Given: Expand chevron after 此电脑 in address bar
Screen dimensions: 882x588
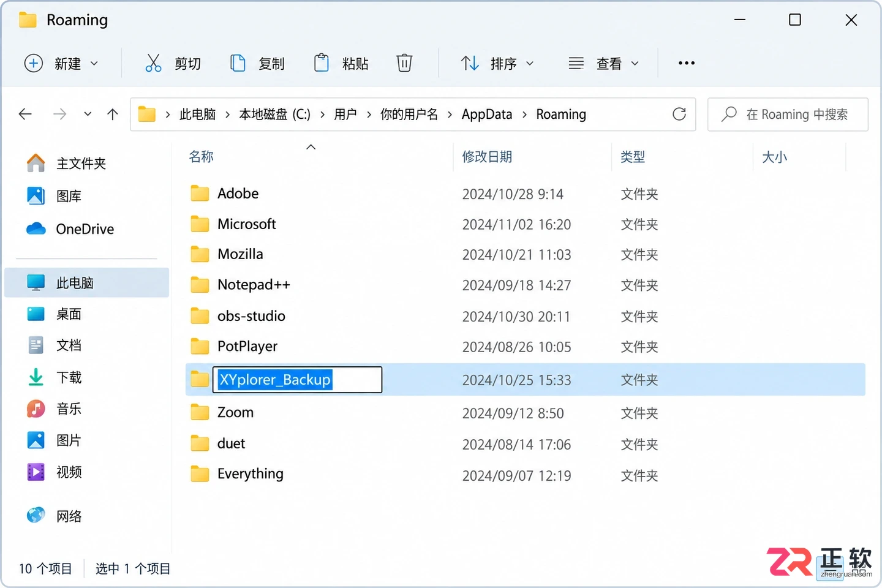Looking at the screenshot, I should pos(227,115).
